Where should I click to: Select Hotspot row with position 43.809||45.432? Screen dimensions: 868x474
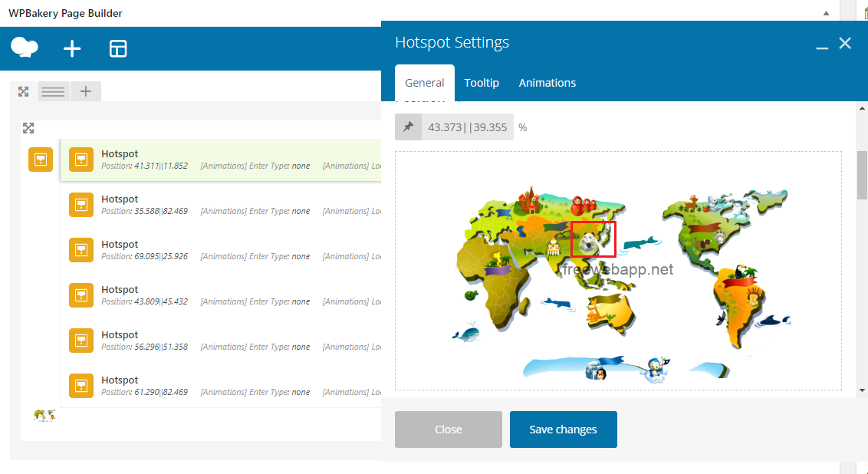(x=221, y=295)
